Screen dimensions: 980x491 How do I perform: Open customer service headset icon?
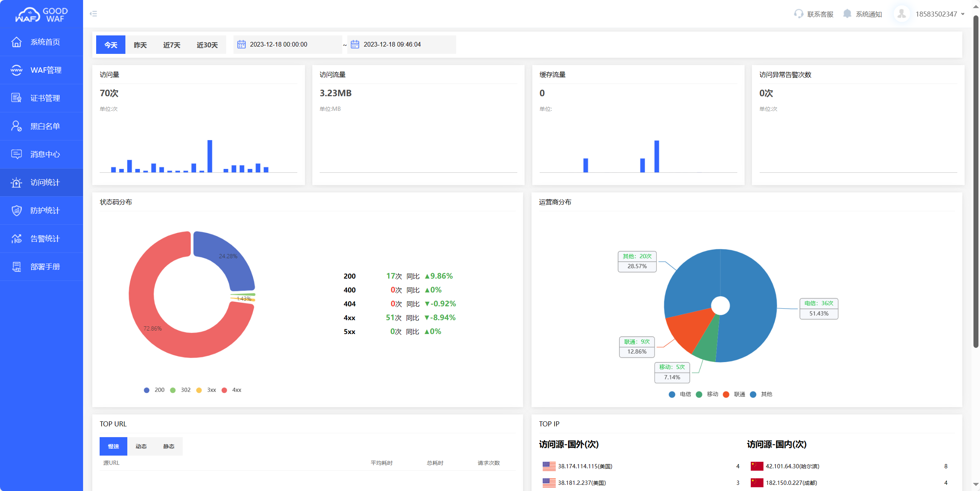point(798,14)
